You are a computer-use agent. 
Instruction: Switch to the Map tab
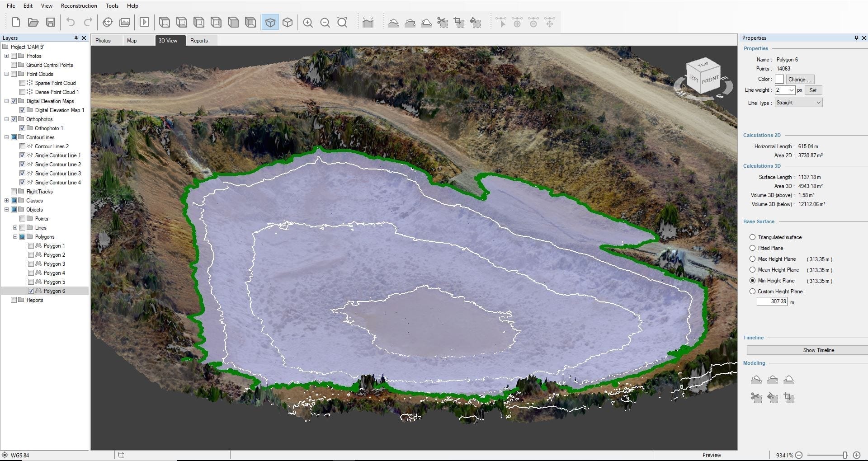tap(132, 41)
